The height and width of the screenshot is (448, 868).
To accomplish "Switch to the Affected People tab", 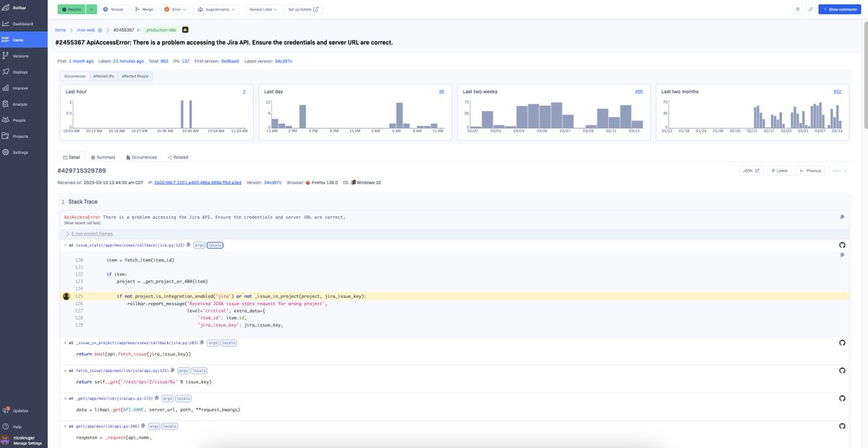I will [135, 76].
